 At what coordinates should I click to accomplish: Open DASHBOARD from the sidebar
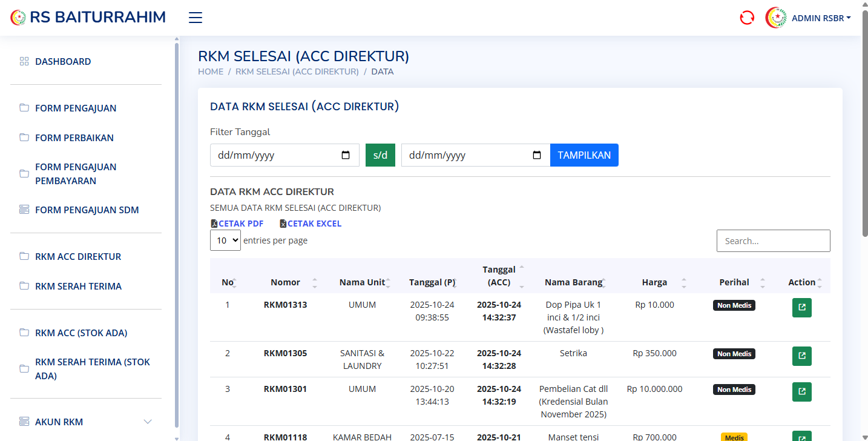point(63,61)
